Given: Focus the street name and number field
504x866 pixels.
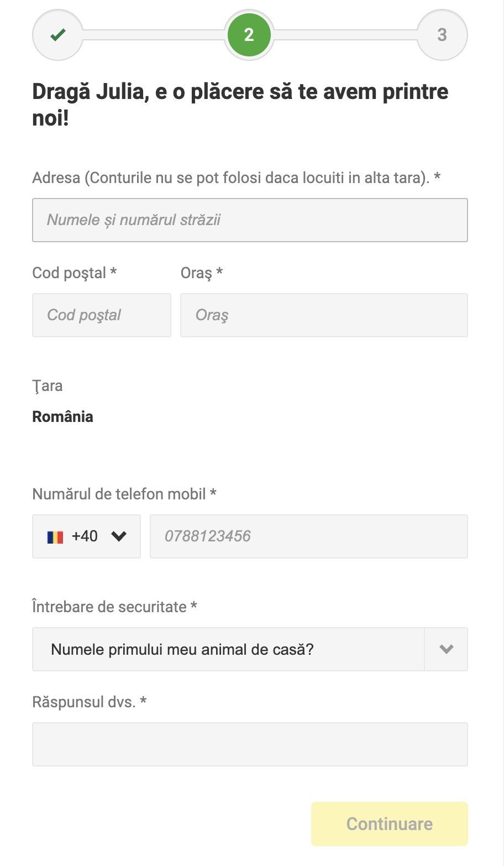Looking at the screenshot, I should click(250, 220).
